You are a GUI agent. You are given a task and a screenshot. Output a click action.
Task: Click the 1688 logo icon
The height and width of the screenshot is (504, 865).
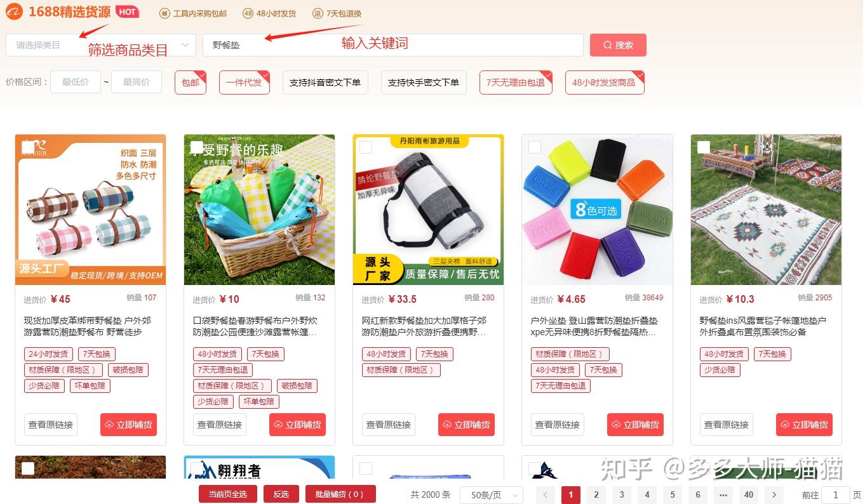(x=14, y=12)
